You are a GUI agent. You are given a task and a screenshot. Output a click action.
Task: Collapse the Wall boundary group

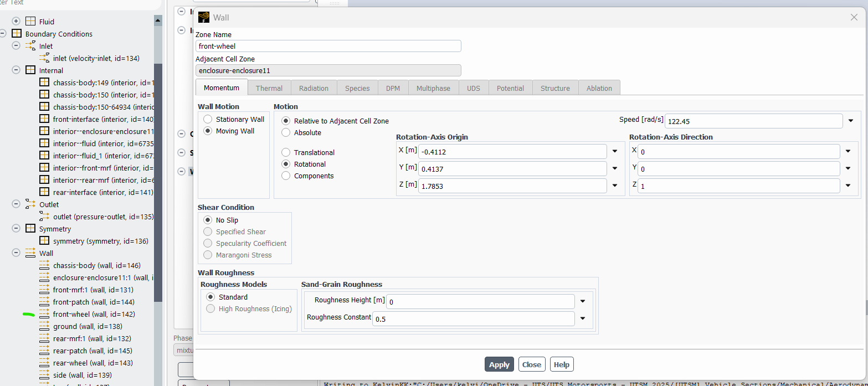pos(16,253)
